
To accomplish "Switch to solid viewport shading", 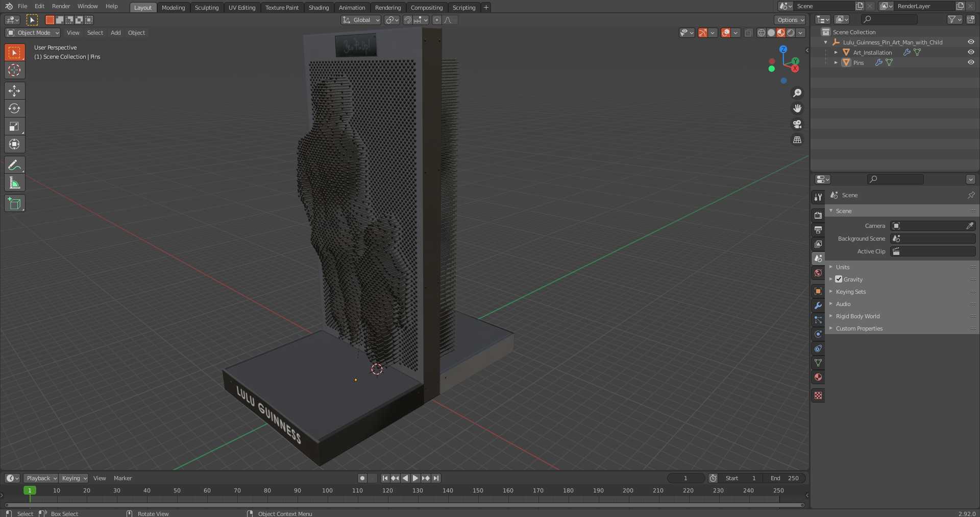I will click(771, 33).
